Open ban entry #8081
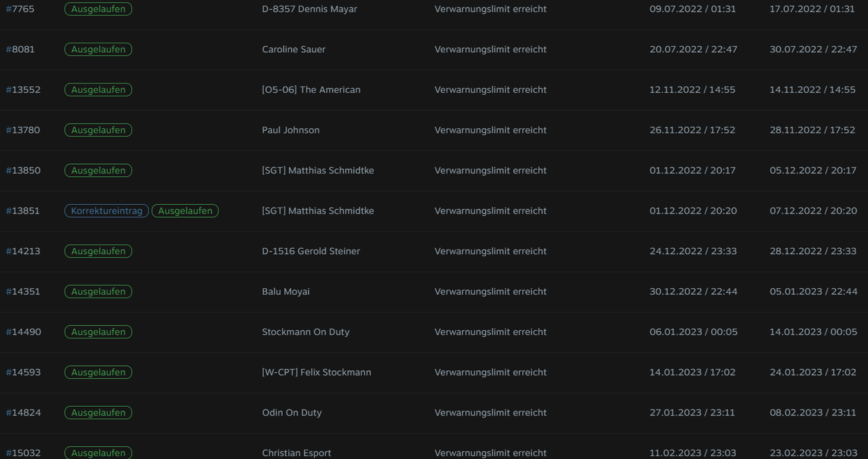The height and width of the screenshot is (459, 868). click(20, 49)
